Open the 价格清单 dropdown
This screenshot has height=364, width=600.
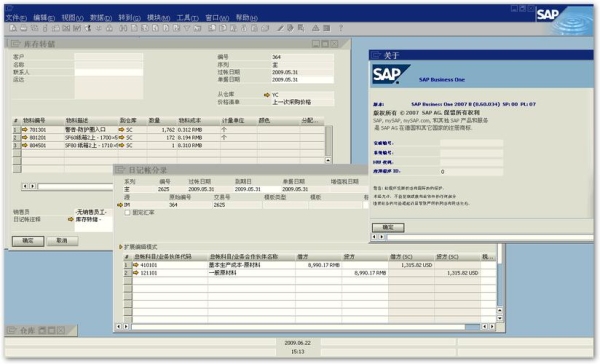(302, 102)
